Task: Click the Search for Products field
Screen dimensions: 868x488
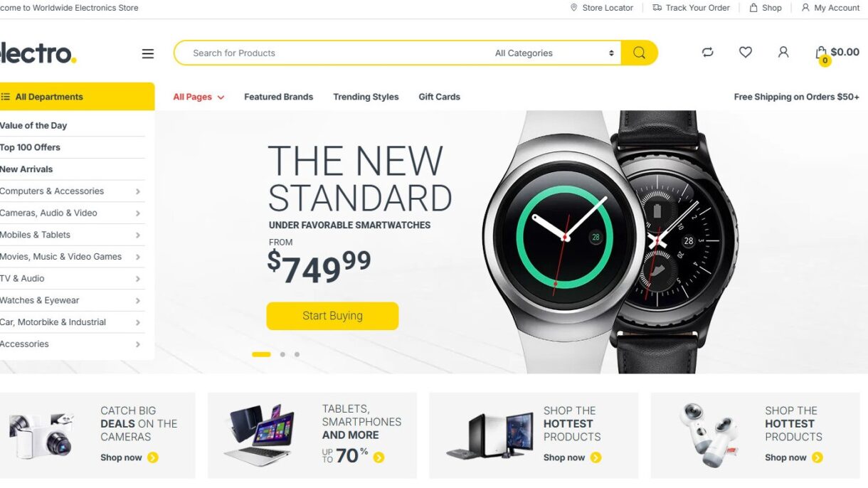Action: [x=334, y=53]
